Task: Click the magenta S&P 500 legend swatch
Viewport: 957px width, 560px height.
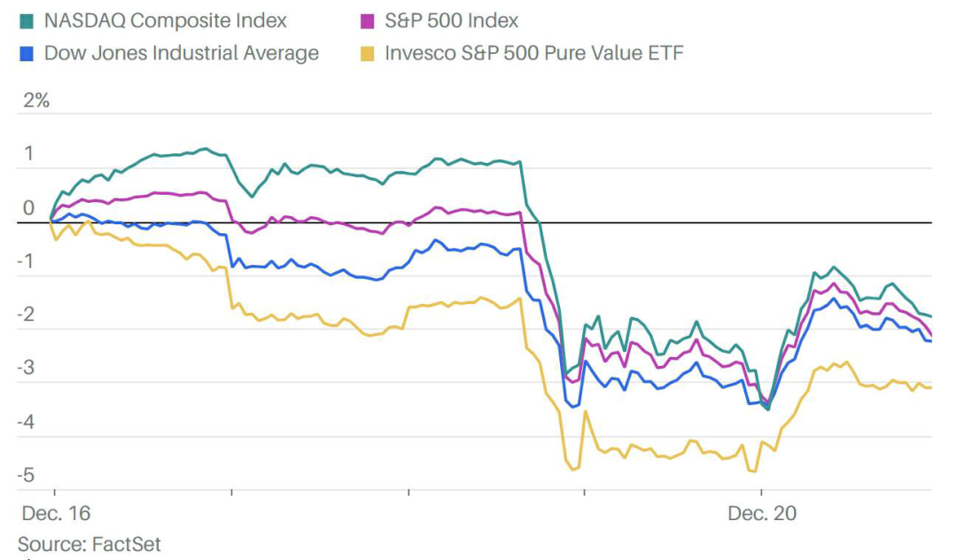Action: [x=368, y=22]
